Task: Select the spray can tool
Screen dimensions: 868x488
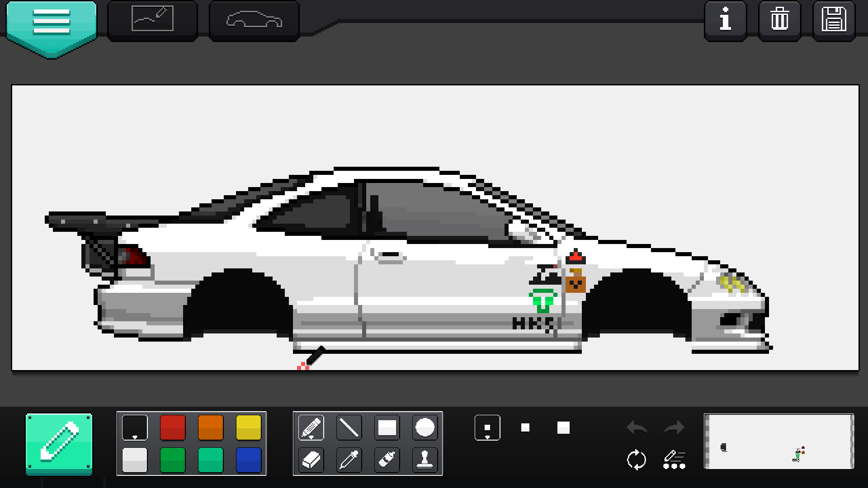Action: click(x=387, y=460)
